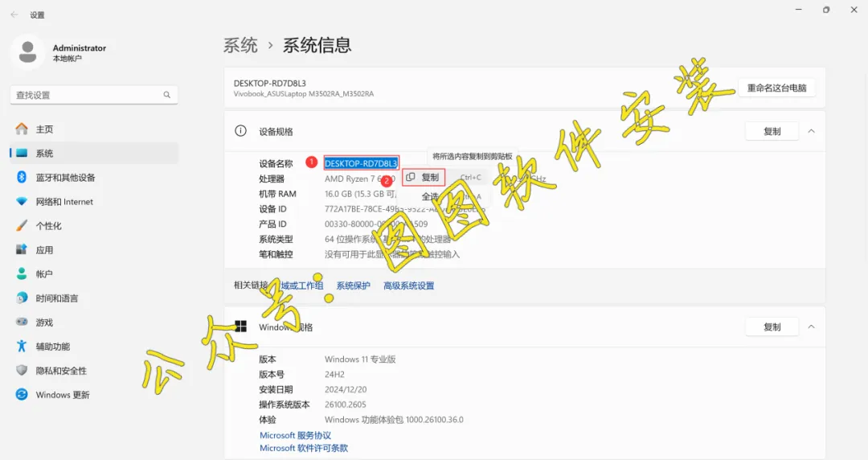
Task: Open 蓝牙和其他设备 settings
Action: (x=94, y=178)
